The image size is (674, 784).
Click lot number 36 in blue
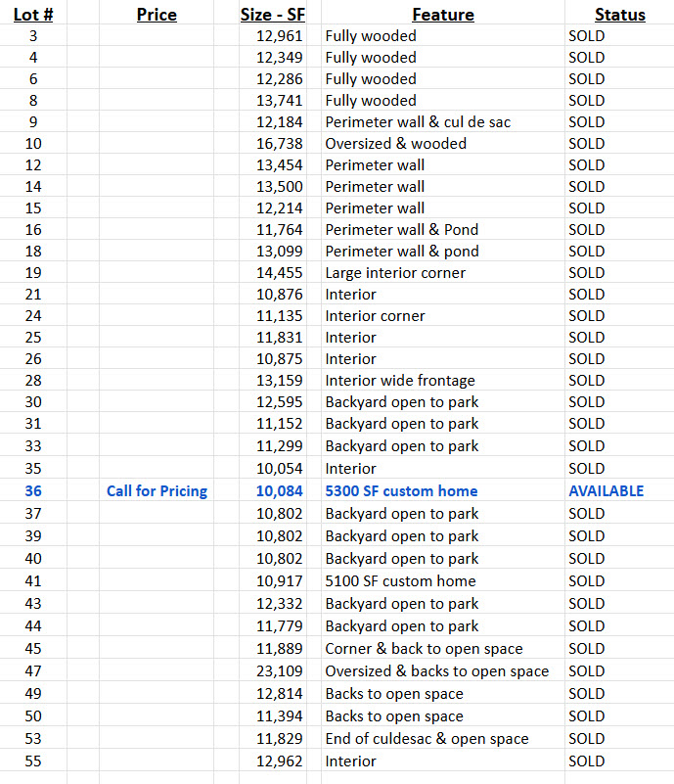click(33, 491)
